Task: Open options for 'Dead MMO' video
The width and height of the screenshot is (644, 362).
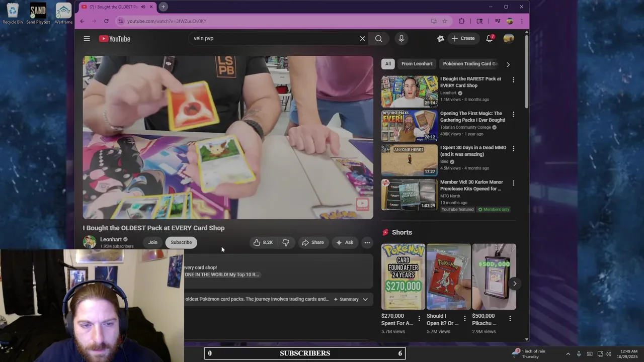Action: pos(513,149)
